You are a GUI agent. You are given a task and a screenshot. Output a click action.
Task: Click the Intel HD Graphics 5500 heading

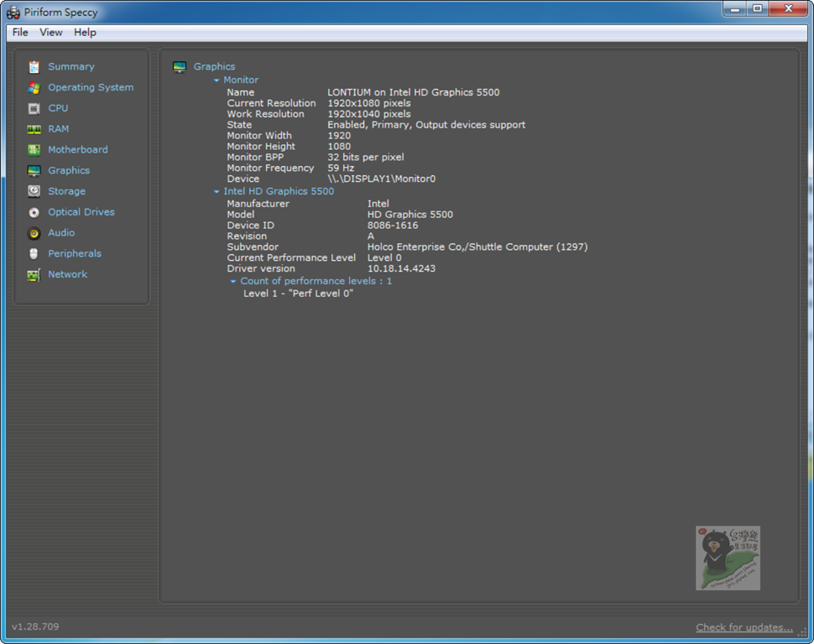pos(279,191)
